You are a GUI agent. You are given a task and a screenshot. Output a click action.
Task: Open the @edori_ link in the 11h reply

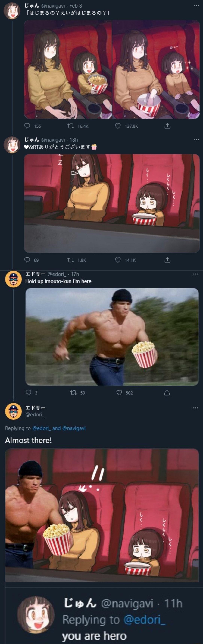[x=144, y=620]
